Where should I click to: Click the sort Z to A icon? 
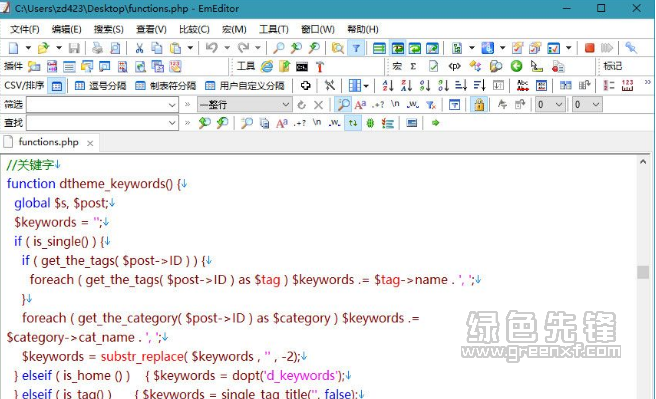(x=406, y=85)
